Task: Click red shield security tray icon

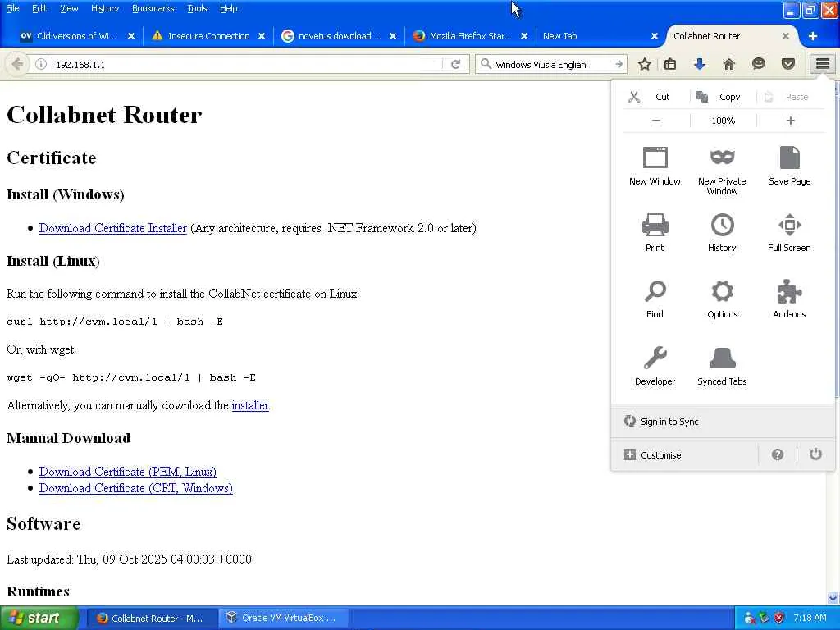Action: pos(779,619)
